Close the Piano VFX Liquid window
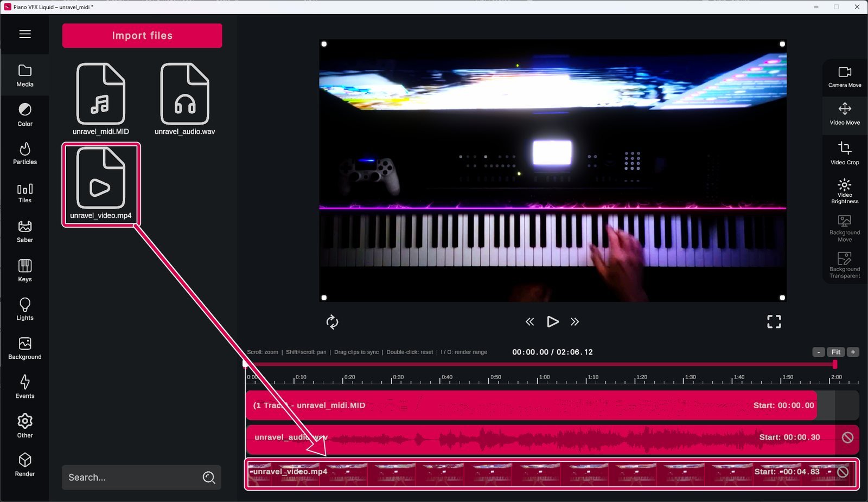This screenshot has height=502, width=868. [857, 7]
